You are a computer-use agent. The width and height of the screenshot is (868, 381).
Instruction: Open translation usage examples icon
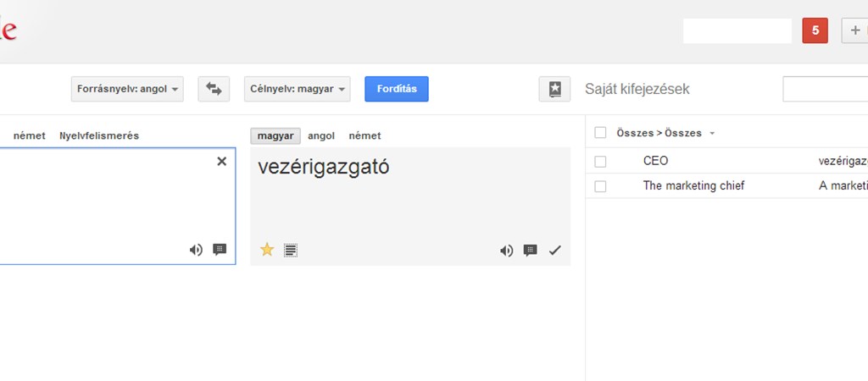[x=531, y=251]
